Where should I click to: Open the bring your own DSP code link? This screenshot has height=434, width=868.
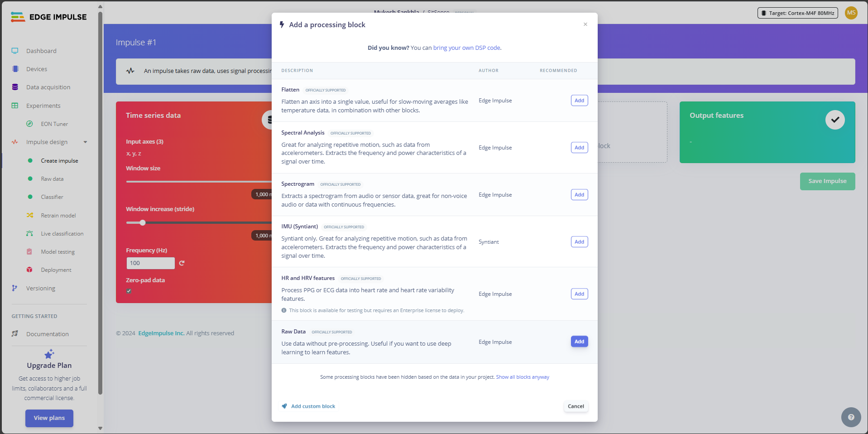pos(466,48)
